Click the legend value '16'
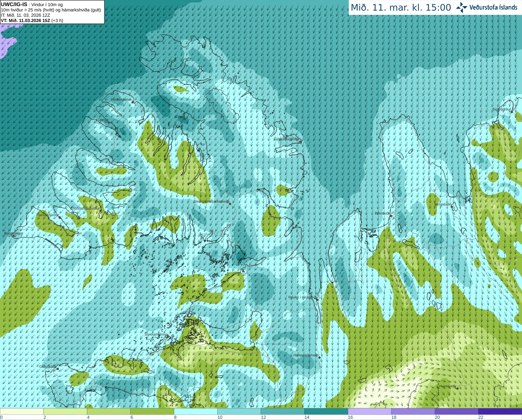This screenshot has width=522, height=420. click(x=350, y=417)
